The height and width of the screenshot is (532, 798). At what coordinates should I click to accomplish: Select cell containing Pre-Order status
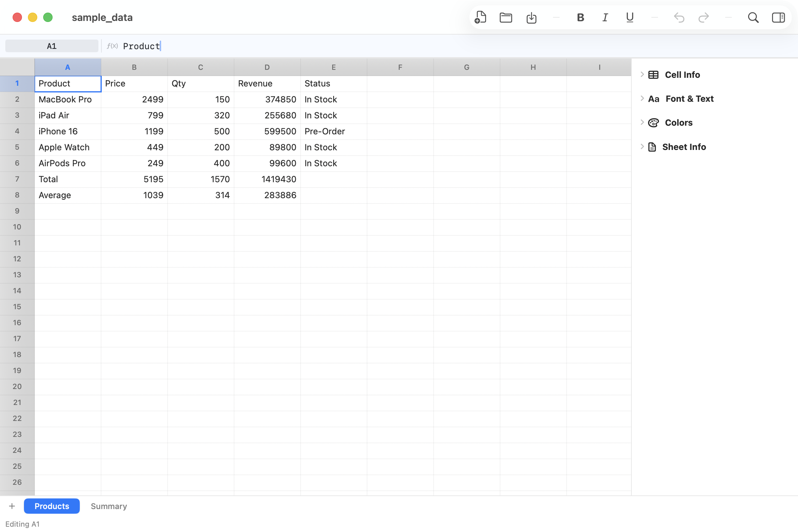[x=333, y=131]
